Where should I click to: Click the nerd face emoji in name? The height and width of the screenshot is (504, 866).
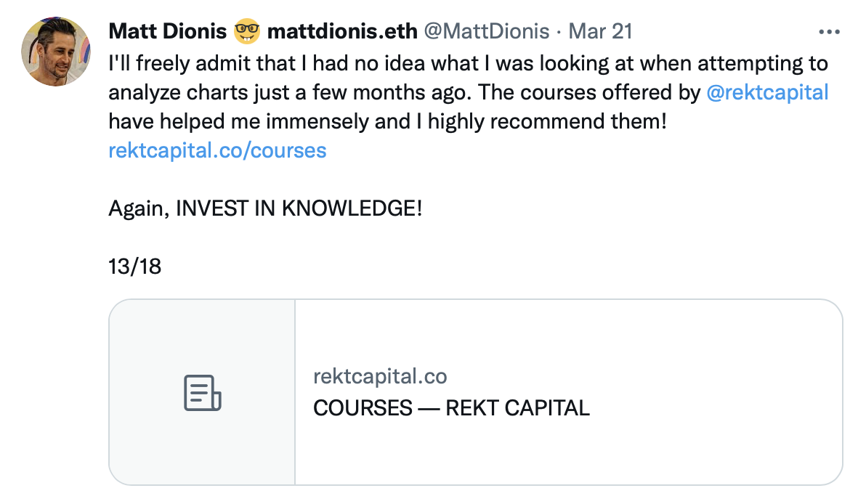[x=247, y=32]
